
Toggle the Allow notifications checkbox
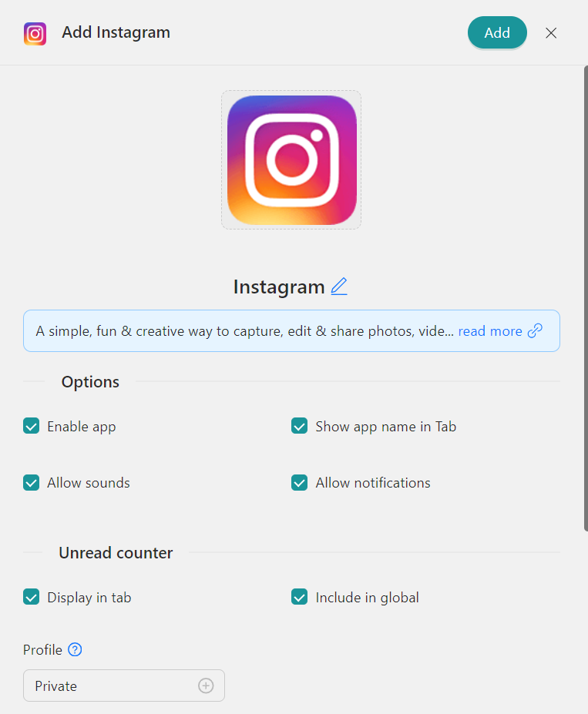click(x=299, y=483)
